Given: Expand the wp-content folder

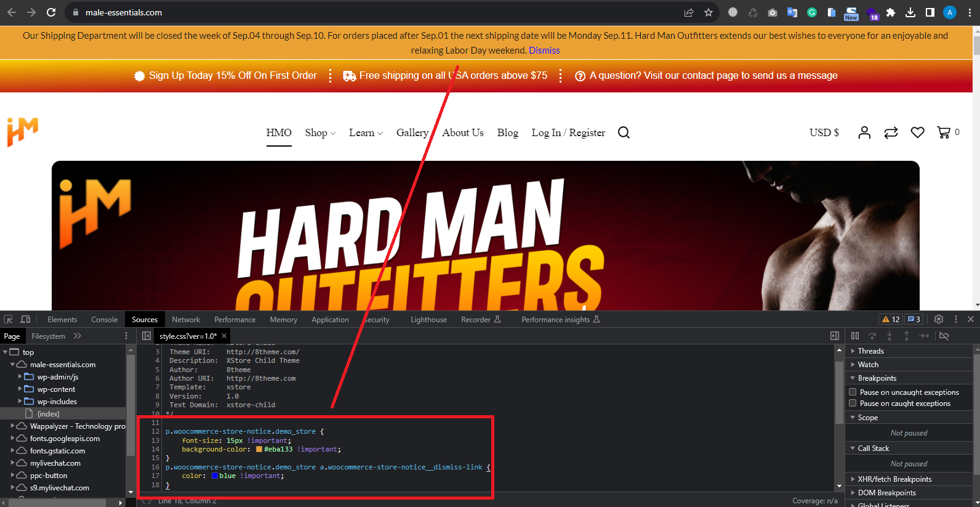Looking at the screenshot, I should 20,389.
